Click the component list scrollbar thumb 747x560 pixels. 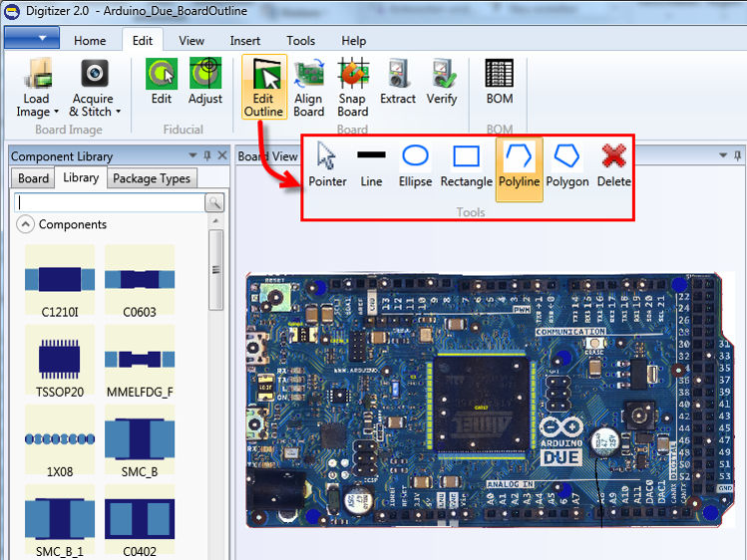[x=215, y=270]
